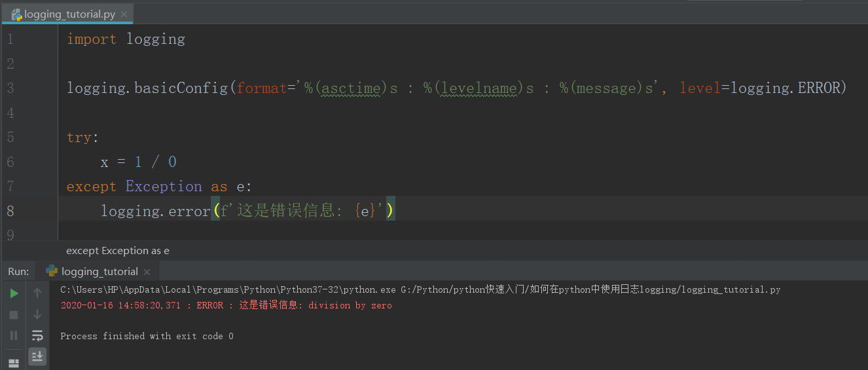This screenshot has height=370, width=868.
Task: Click 'import logging' on line 1
Action: (x=126, y=39)
